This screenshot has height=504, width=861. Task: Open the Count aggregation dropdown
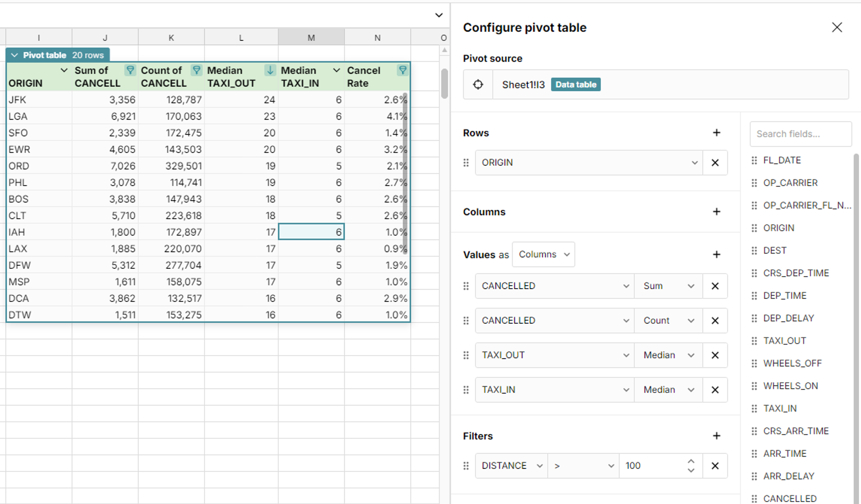click(668, 321)
